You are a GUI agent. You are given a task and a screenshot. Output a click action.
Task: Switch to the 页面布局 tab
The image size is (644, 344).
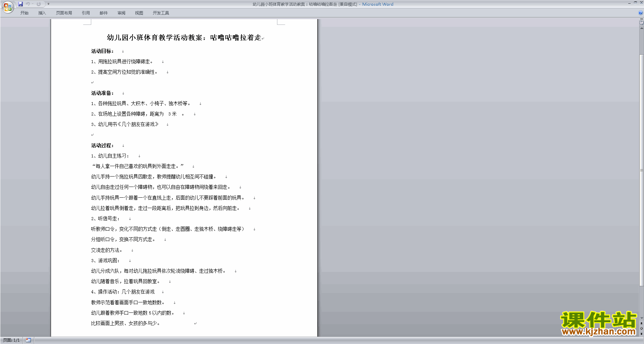pyautogui.click(x=64, y=13)
